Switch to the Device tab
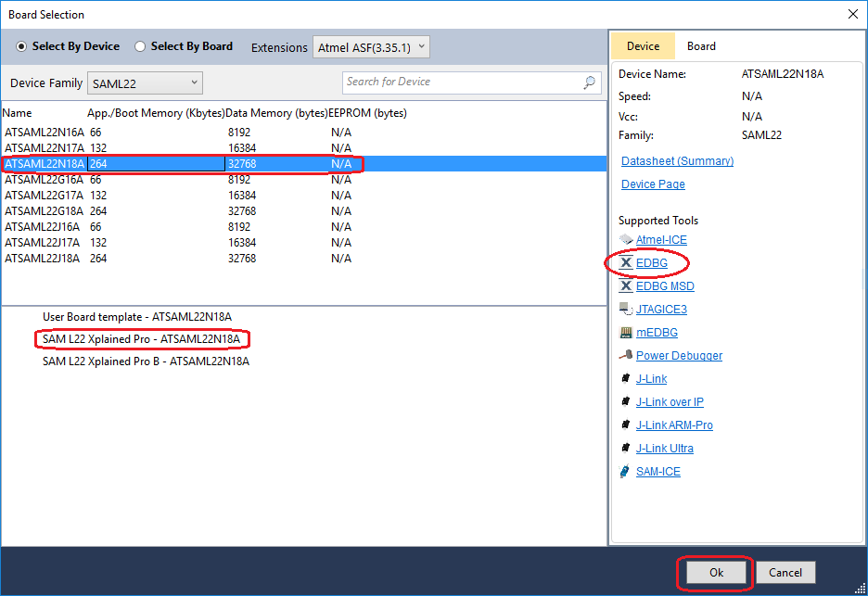 tap(643, 46)
